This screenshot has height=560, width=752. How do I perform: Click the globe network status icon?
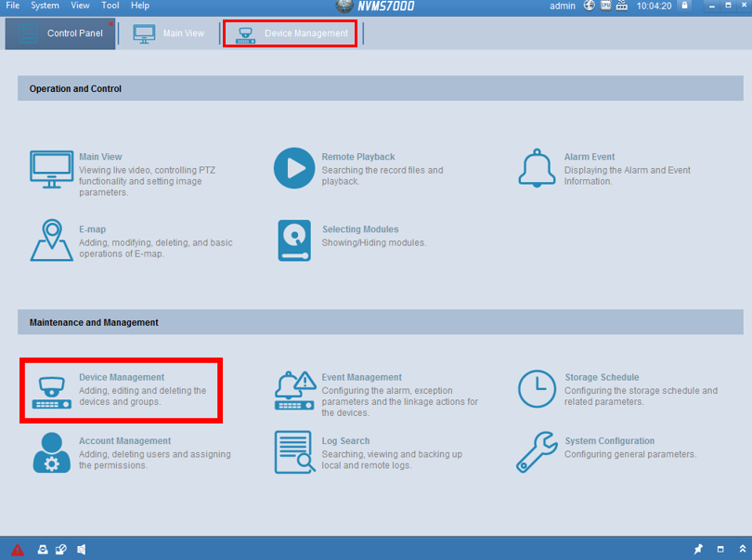[x=589, y=6]
